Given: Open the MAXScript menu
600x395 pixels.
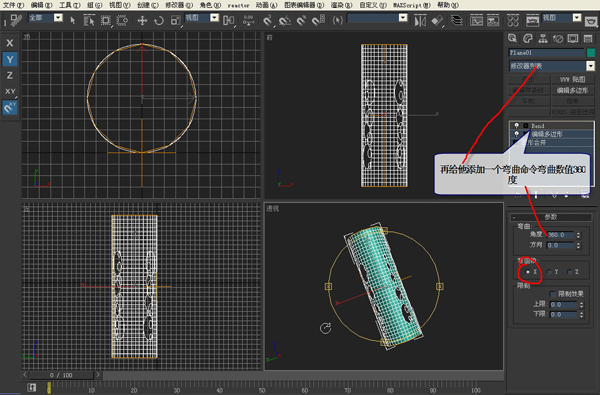Looking at the screenshot, I should pos(412,5).
